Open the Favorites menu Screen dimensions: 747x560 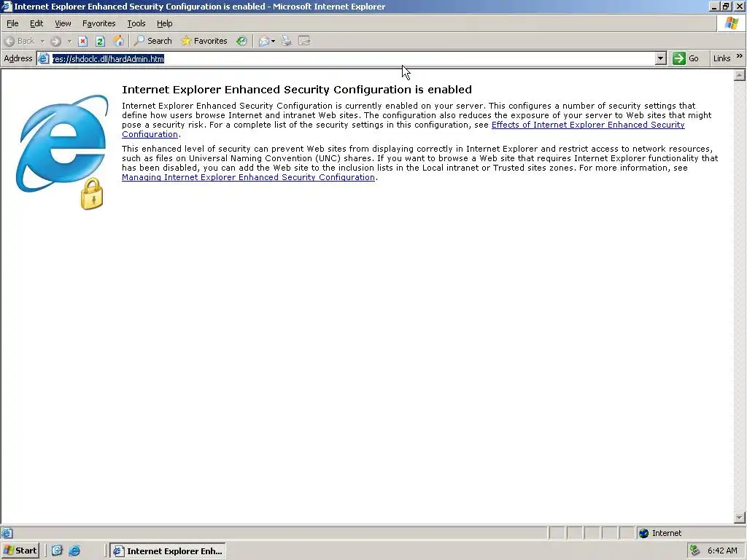coord(99,23)
